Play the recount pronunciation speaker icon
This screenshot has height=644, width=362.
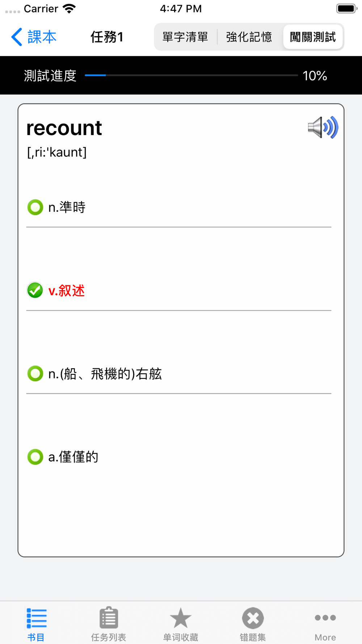(323, 127)
